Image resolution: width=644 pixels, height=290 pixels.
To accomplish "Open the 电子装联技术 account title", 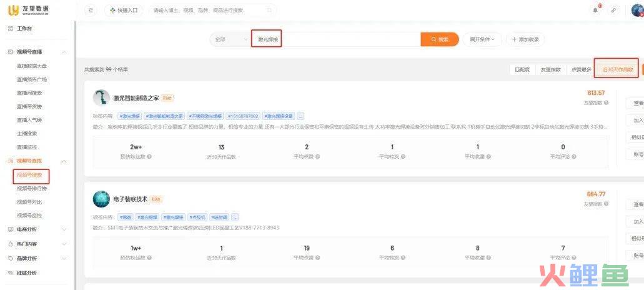I will tap(130, 199).
